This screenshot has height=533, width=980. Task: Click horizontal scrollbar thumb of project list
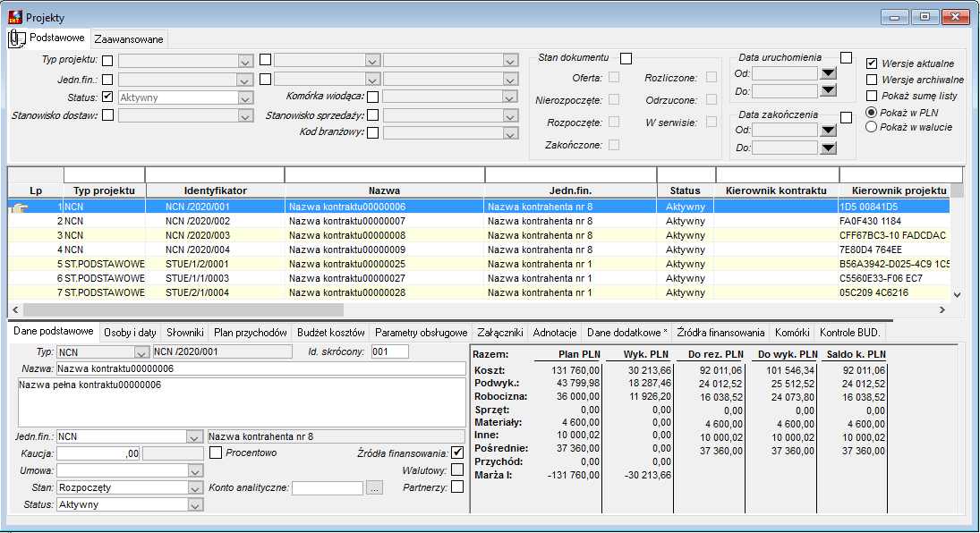[183, 309]
